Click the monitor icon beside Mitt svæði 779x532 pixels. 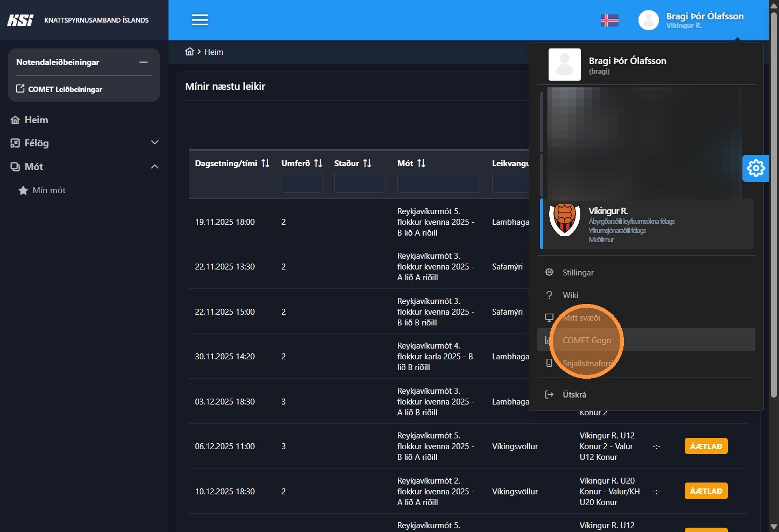coord(549,317)
